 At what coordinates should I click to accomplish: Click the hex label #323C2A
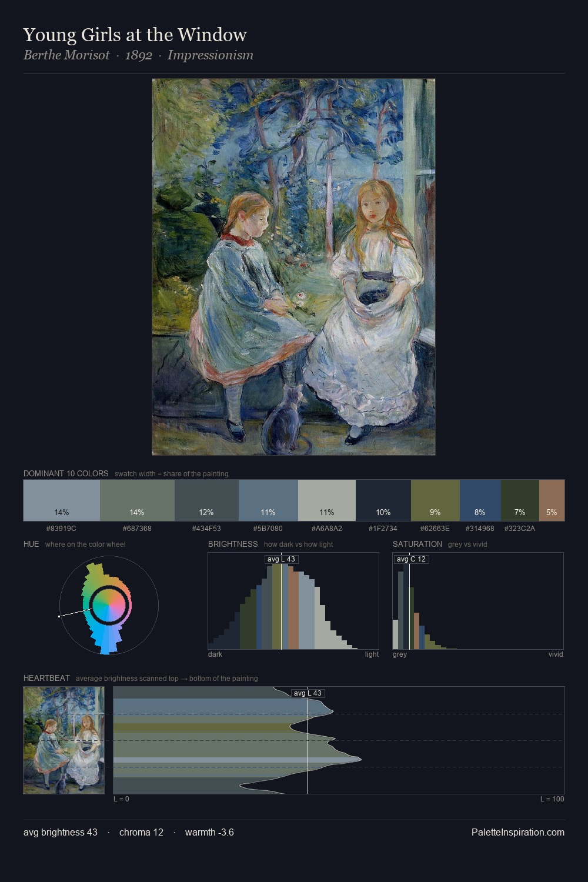[x=520, y=529]
